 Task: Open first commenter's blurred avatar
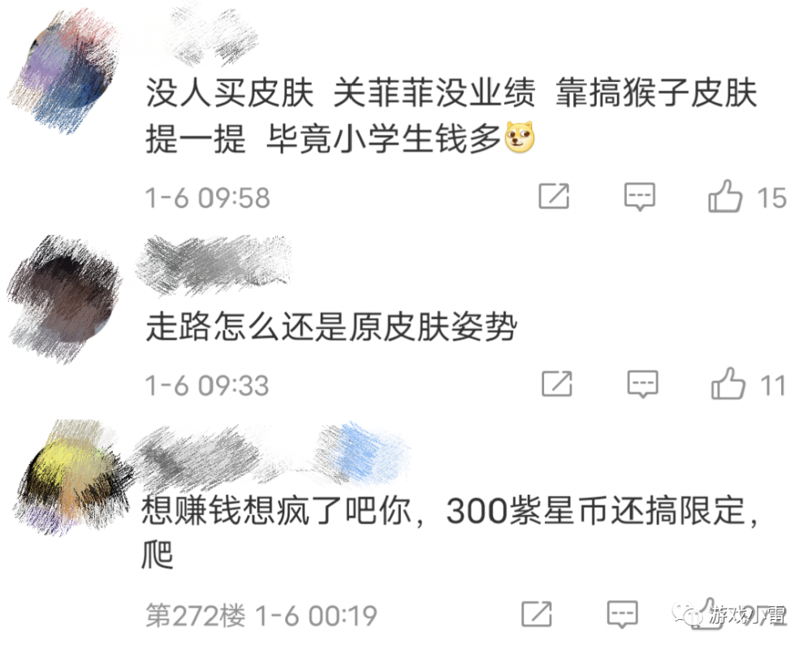click(65, 72)
